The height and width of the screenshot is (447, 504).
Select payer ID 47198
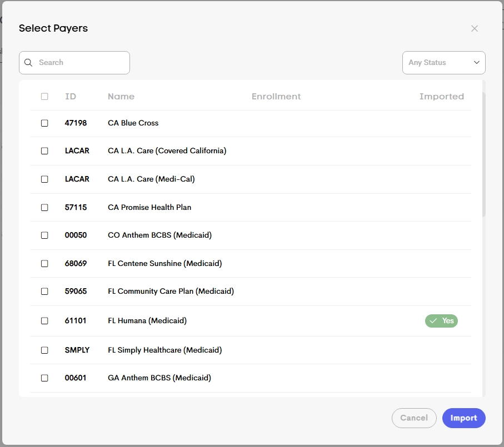click(x=76, y=123)
